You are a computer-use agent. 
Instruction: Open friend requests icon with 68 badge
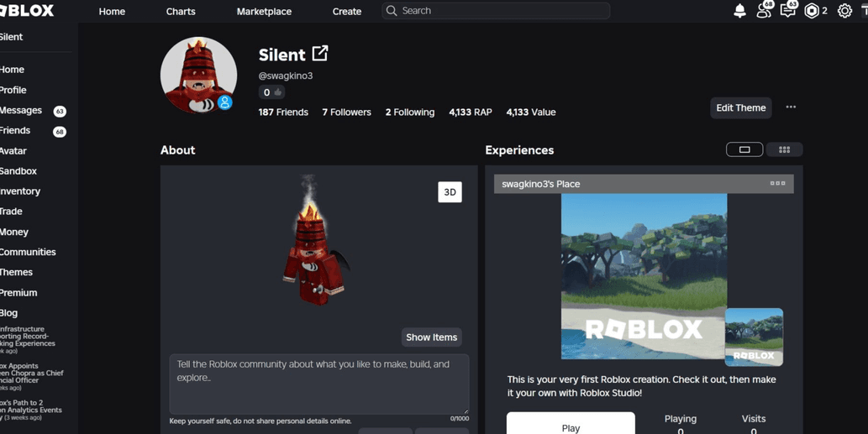[x=765, y=10]
